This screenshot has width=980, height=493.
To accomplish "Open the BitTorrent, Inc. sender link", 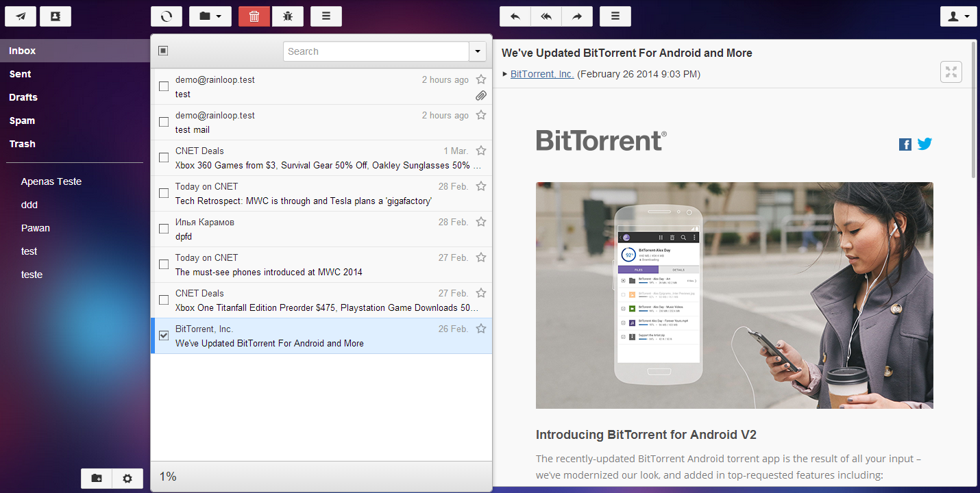I will pos(541,74).
